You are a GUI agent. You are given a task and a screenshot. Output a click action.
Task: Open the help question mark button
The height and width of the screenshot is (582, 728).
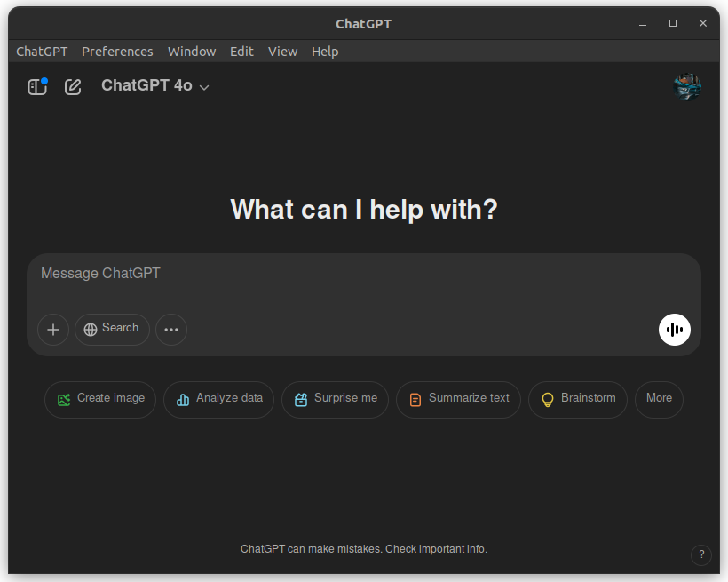coord(701,554)
